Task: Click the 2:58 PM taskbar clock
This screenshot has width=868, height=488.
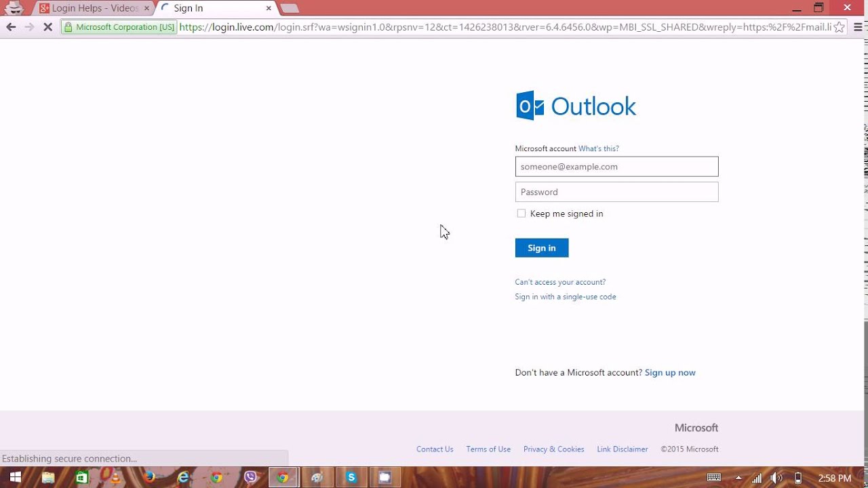Action: pyautogui.click(x=835, y=478)
